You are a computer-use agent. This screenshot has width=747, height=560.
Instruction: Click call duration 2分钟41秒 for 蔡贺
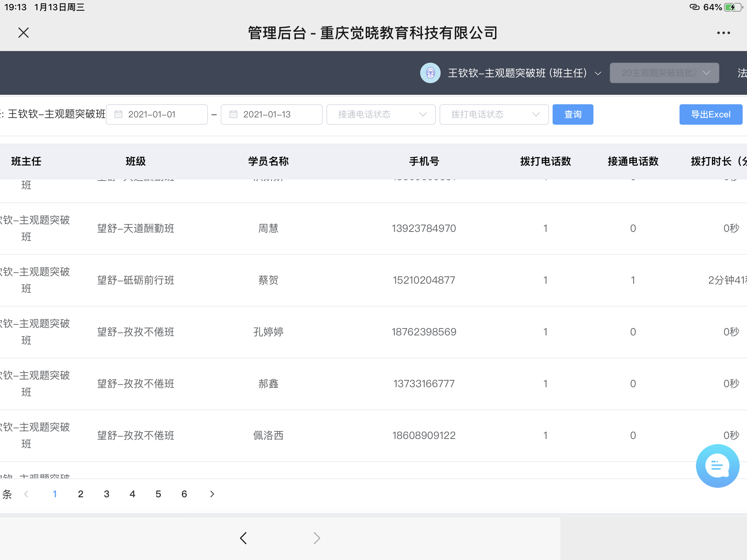coord(727,280)
